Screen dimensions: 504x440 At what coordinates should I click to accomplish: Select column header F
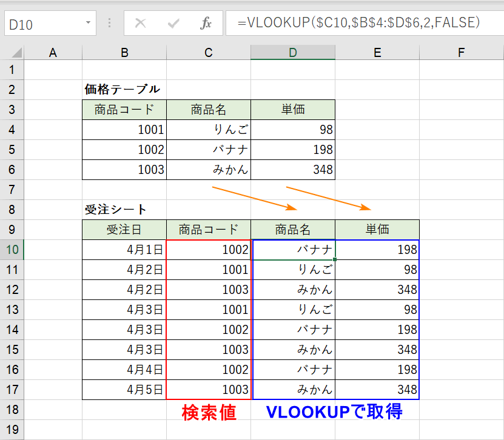pos(462,52)
